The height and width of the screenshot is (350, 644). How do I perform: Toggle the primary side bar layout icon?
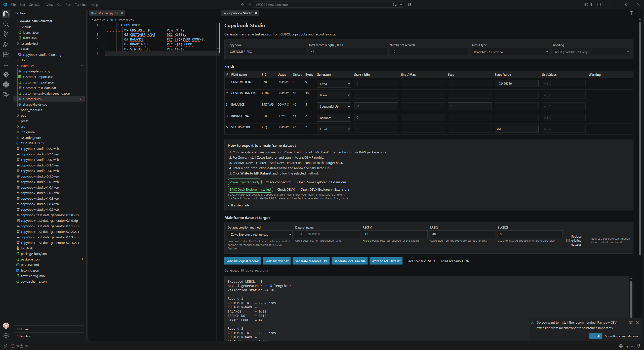(592, 5)
